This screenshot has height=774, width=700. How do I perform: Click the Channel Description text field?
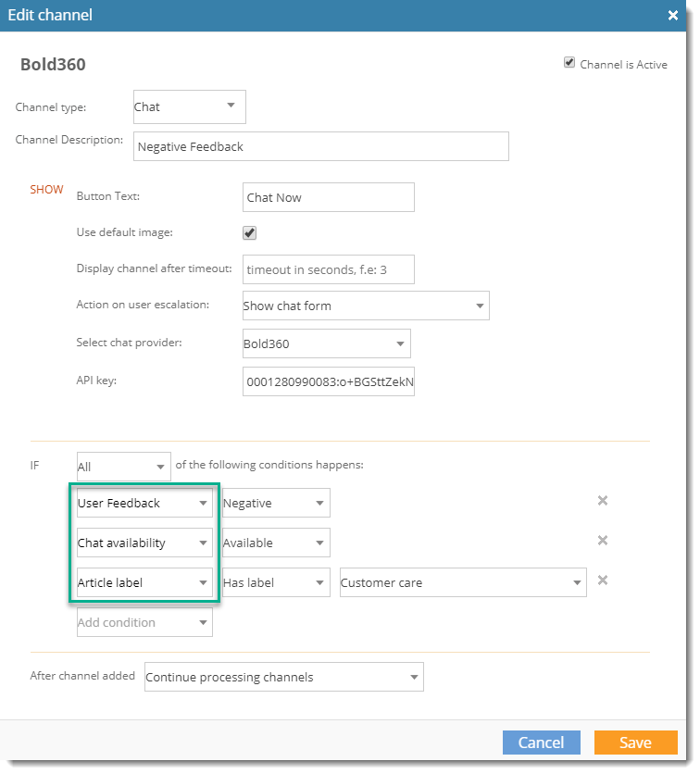pos(320,146)
